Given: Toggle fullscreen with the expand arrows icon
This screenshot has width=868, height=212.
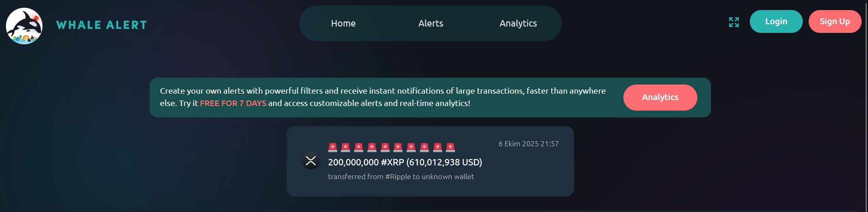Looking at the screenshot, I should 734,22.
